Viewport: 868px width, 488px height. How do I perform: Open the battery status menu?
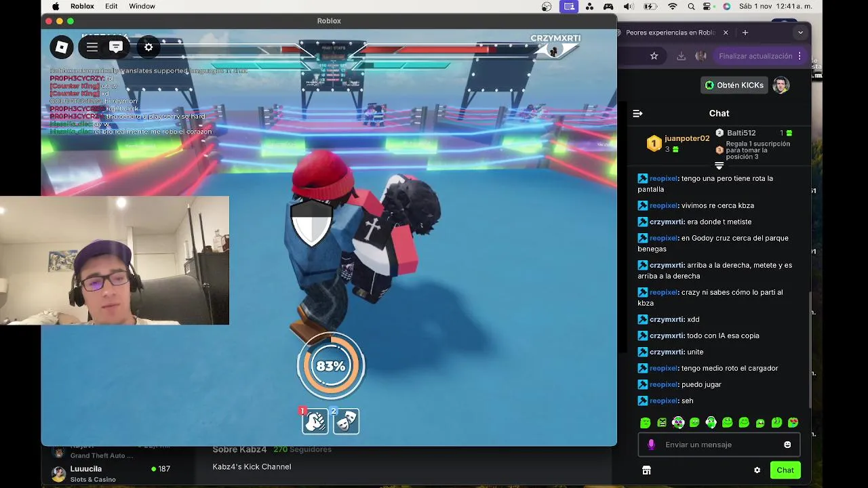pyautogui.click(x=650, y=6)
